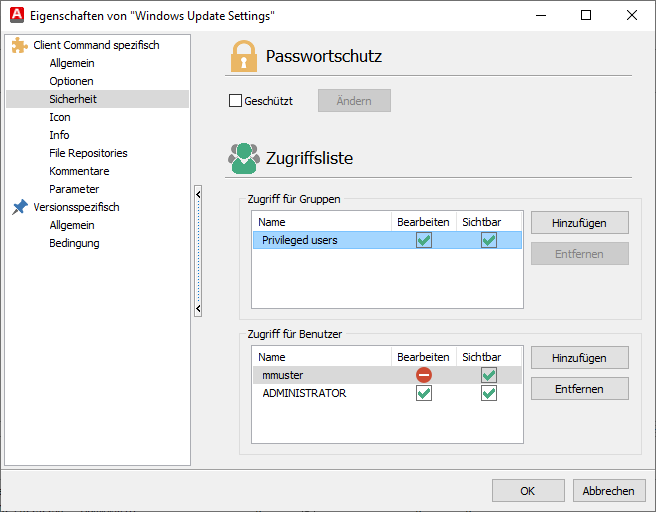Click the padlock icon next to Passwortschutz

click(243, 56)
